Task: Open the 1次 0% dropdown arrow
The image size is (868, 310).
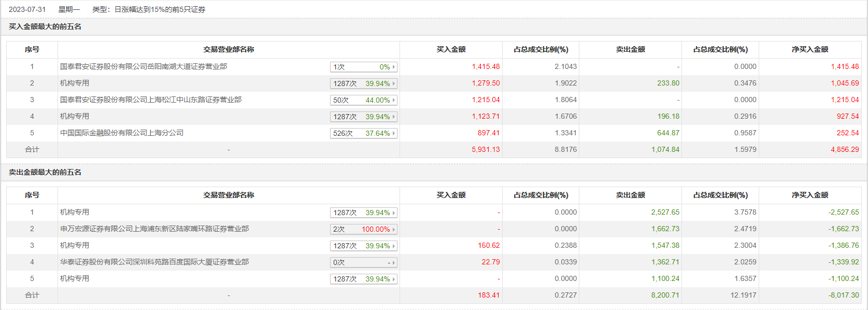Action: pos(394,67)
